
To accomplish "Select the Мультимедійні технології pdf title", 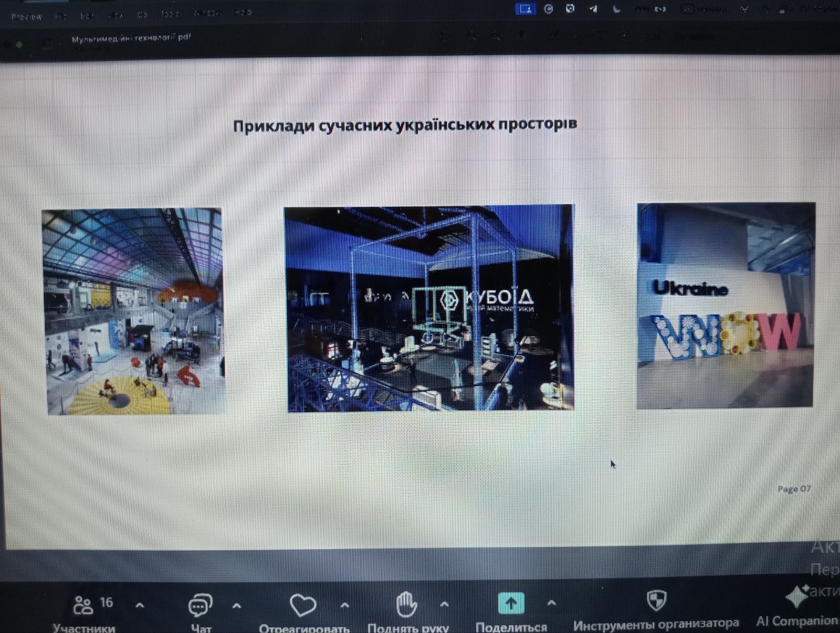I will point(131,38).
